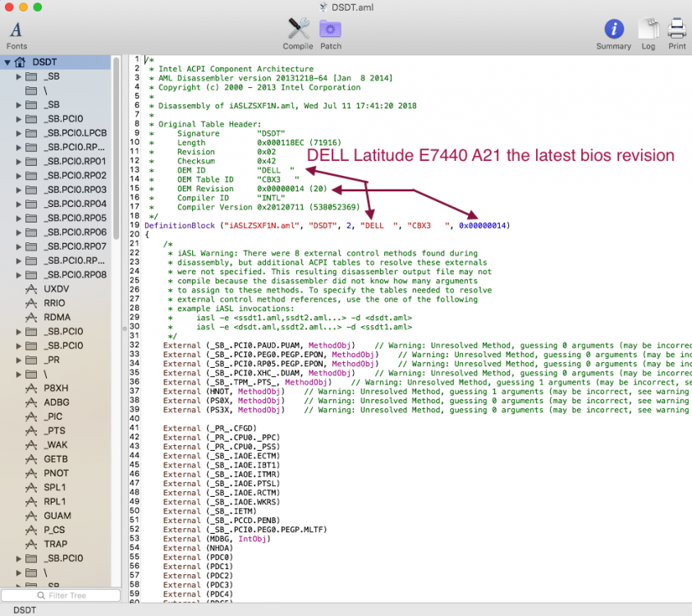Select the GUAM method icon
The image size is (692, 616).
(x=31, y=516)
